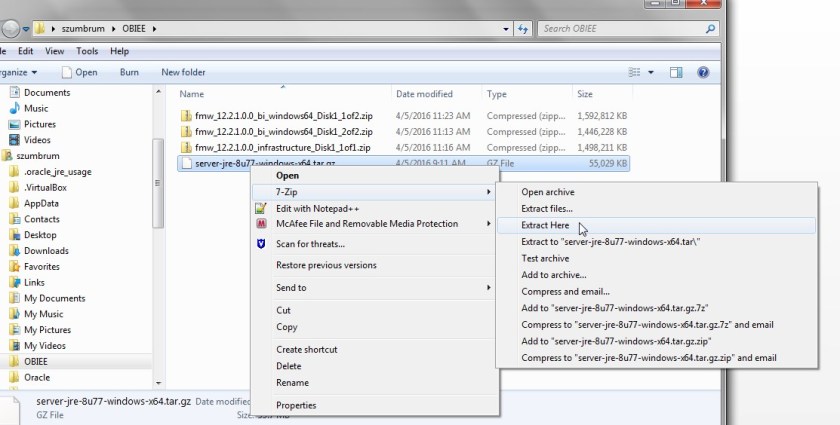Sort files by Date modified column header
The width and height of the screenshot is (840, 425).
click(x=424, y=94)
